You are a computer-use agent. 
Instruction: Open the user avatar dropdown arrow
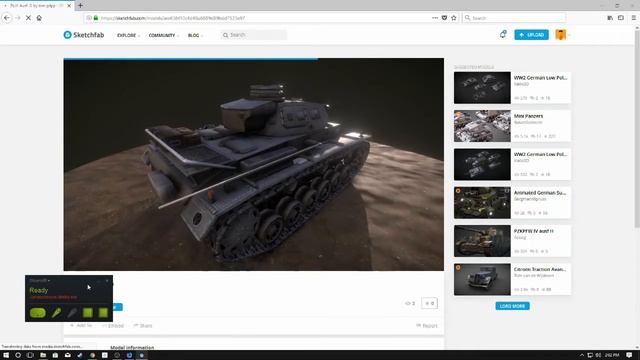(x=569, y=35)
